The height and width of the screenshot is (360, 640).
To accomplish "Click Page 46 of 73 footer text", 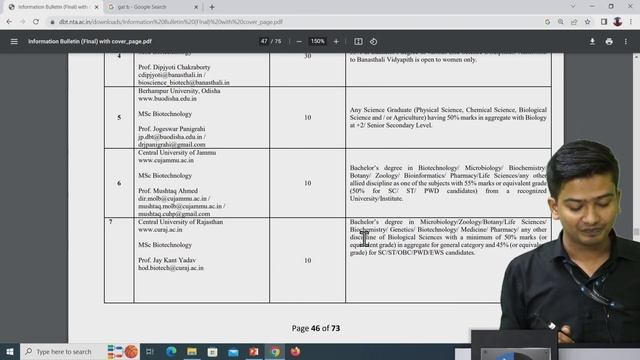I will (316, 328).
